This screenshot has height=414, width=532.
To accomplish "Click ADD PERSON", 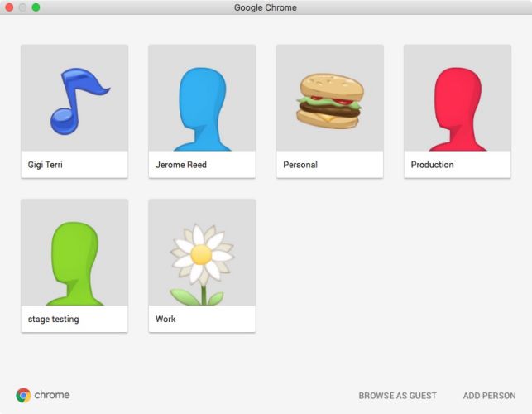I will pos(489,396).
